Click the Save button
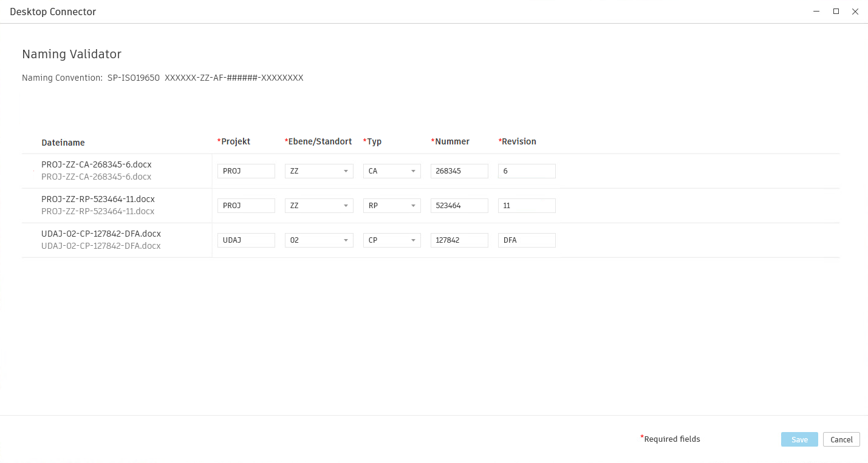The height and width of the screenshot is (463, 868). (799, 439)
